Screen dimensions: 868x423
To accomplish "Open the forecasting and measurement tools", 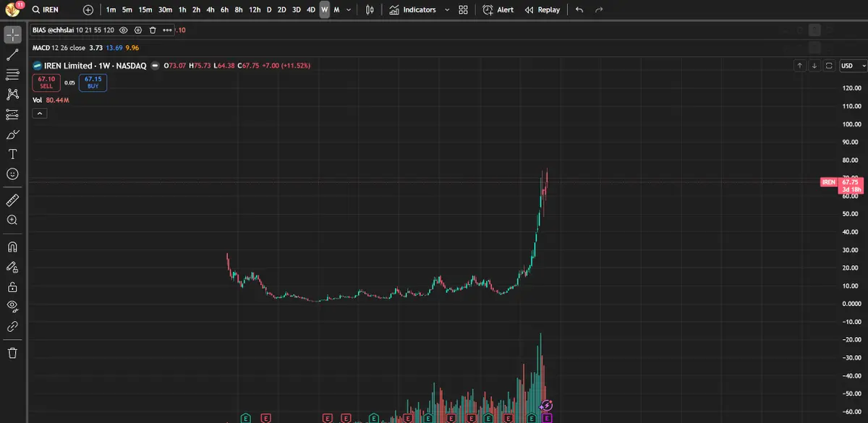I will coord(12,114).
